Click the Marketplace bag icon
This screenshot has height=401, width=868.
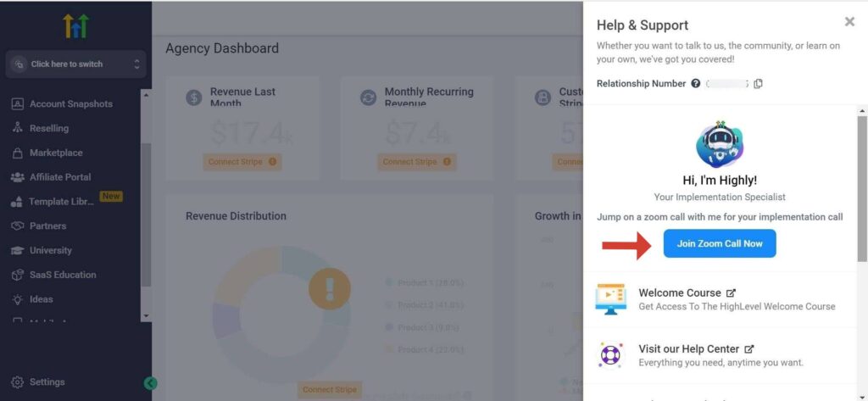[17, 153]
